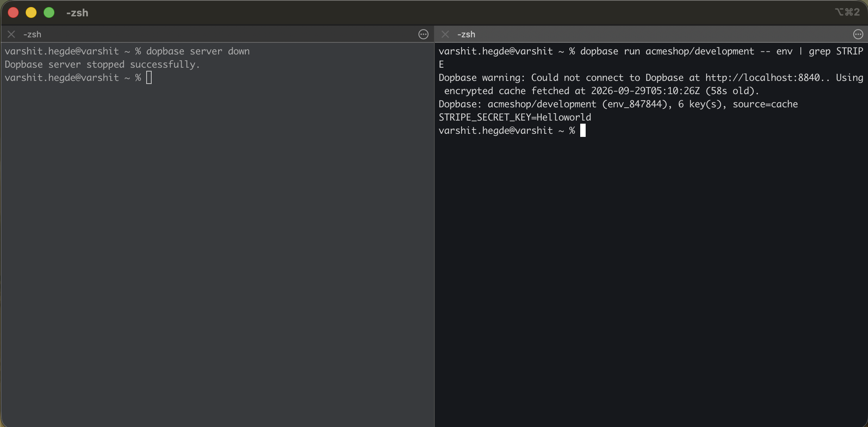
Task: Close the left -zsh pane
Action: [x=11, y=34]
